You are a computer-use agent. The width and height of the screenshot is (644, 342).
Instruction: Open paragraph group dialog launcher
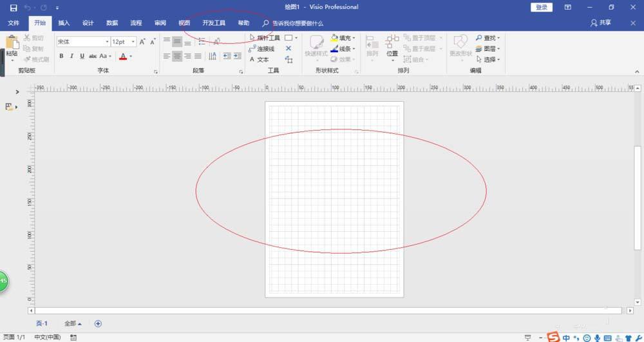pyautogui.click(x=241, y=72)
